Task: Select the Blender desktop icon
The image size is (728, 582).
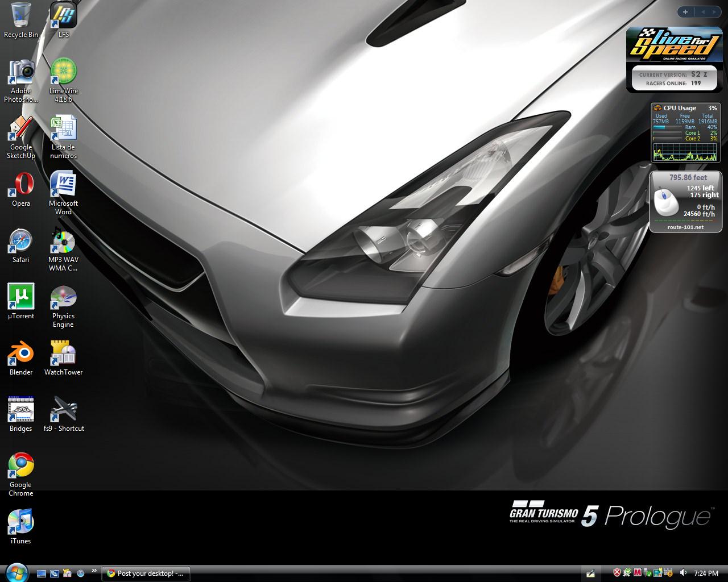Action: pos(21,358)
